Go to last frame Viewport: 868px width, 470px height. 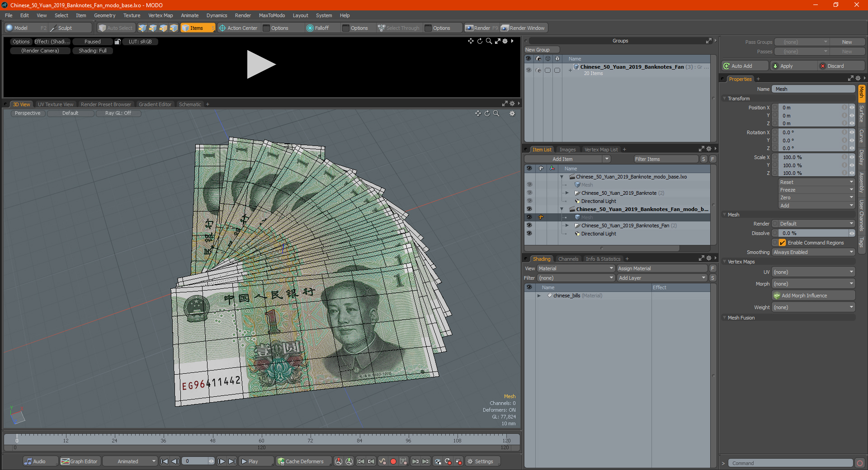[232, 461]
